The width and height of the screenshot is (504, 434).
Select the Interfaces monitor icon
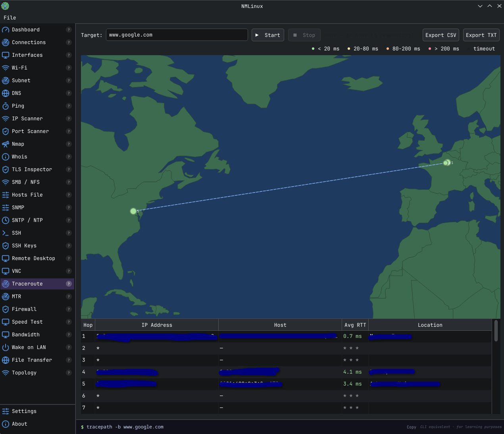tap(6, 55)
